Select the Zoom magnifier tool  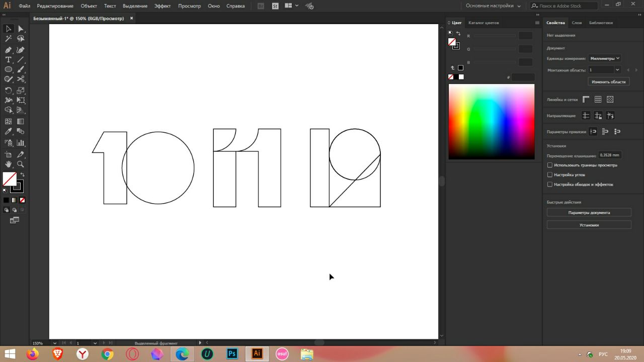click(x=21, y=164)
